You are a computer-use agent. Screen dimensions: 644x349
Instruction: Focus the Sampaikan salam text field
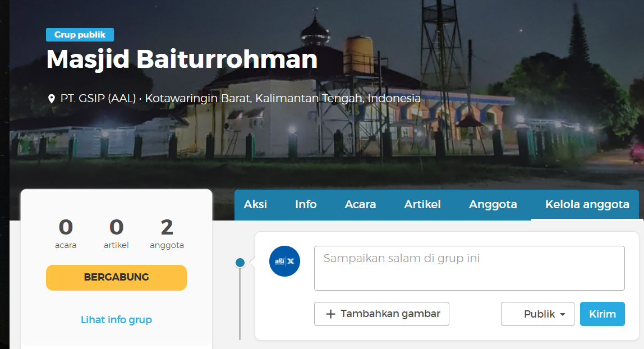pyautogui.click(x=469, y=268)
